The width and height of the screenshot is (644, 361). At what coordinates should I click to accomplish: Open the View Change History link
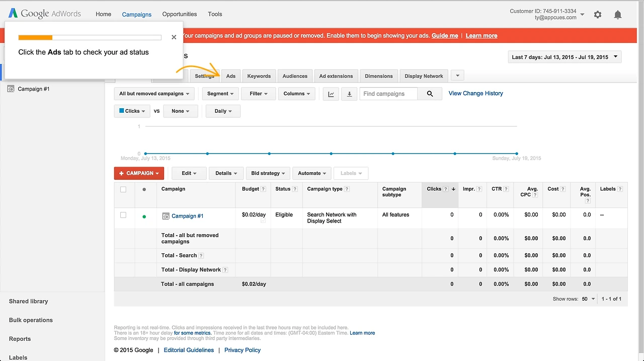click(x=475, y=93)
